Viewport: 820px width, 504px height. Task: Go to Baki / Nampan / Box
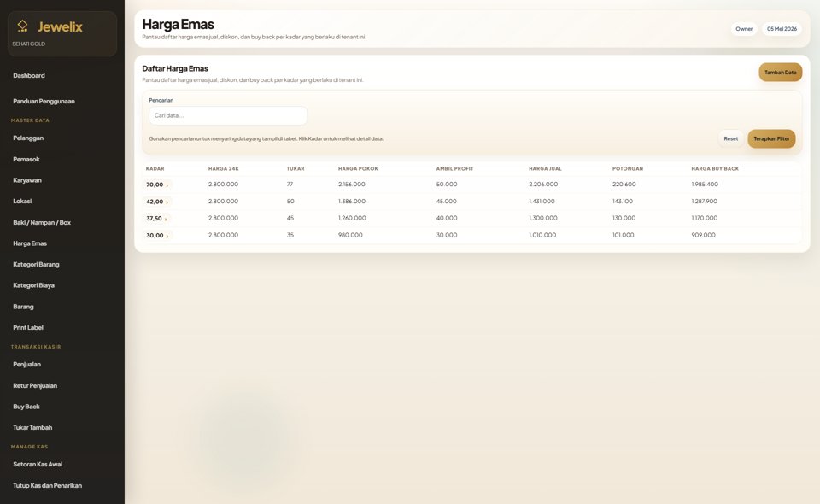[x=42, y=222]
